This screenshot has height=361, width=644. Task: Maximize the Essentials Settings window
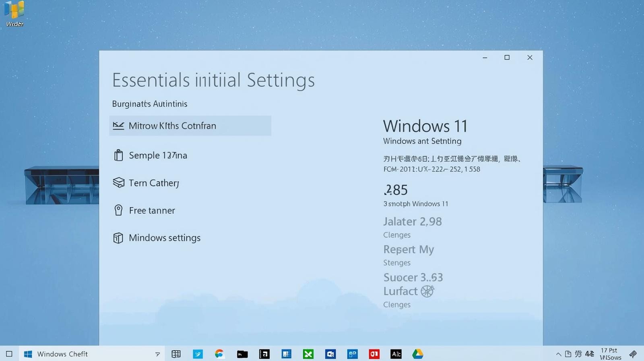click(507, 58)
